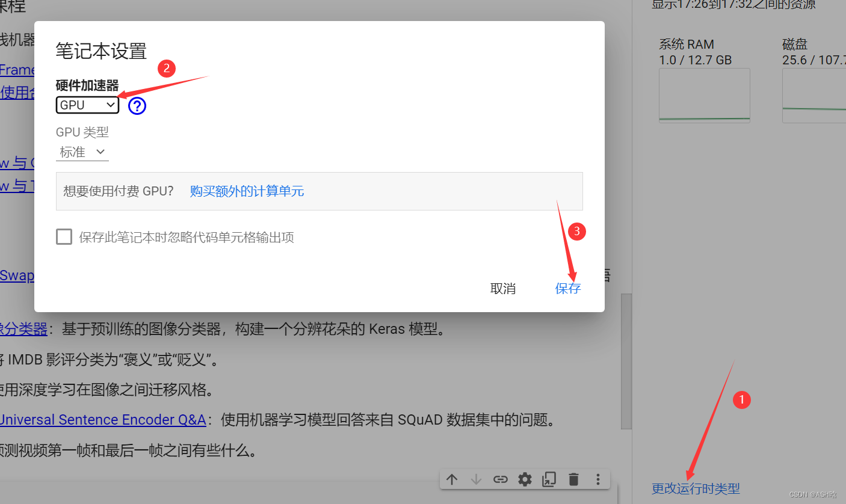846x504 pixels.
Task: Open cell settings gear icon
Action: pyautogui.click(x=525, y=479)
